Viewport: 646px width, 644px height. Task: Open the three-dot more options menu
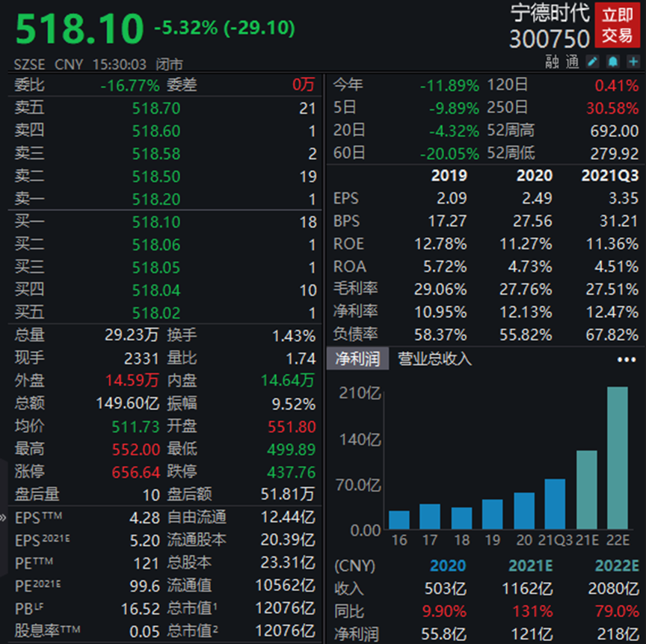[x=627, y=360]
